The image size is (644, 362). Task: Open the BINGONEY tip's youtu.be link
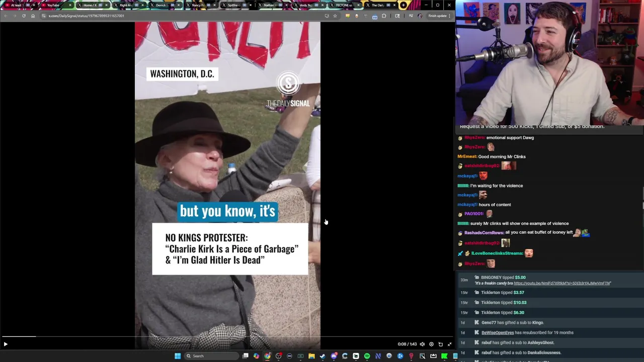[x=562, y=283]
